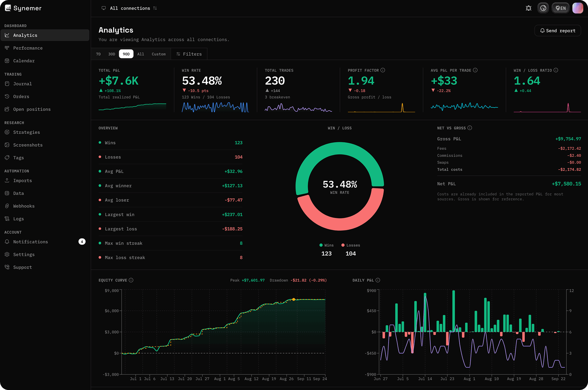Open Orders via its sidebar icon
The image size is (588, 390).
[7, 96]
